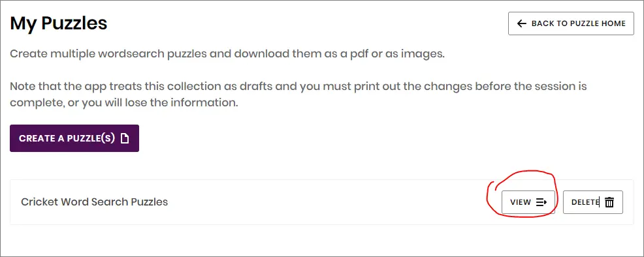Go back using the BACK TO PUZZLE HOME button

pyautogui.click(x=571, y=23)
